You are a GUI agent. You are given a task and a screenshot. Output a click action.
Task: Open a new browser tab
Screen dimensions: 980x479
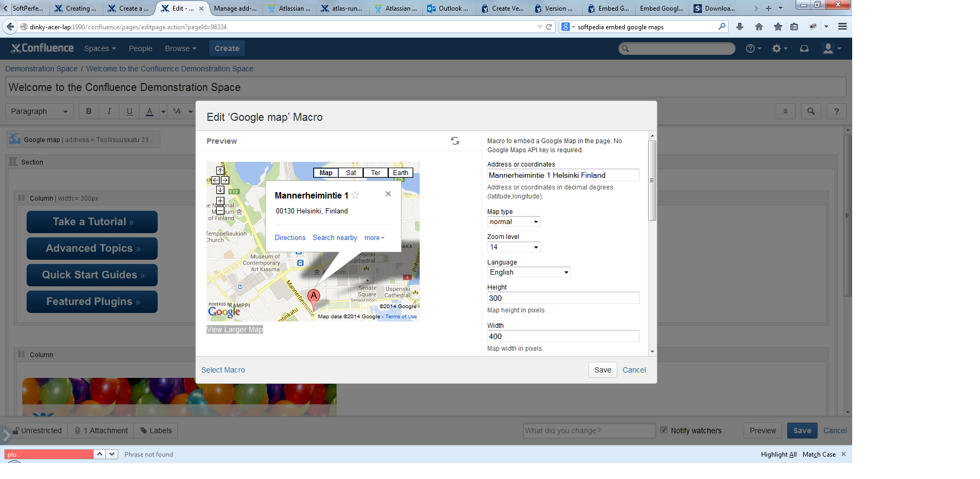click(768, 9)
